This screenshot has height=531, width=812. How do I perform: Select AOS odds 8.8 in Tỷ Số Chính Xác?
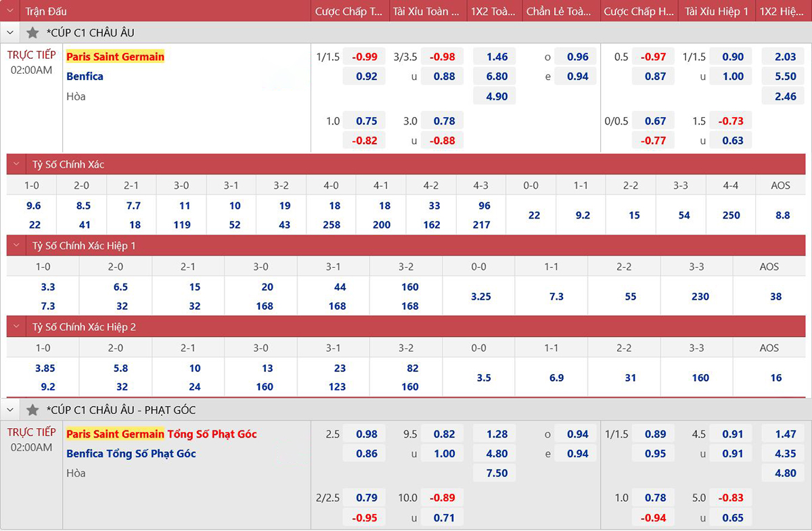pyautogui.click(x=782, y=215)
